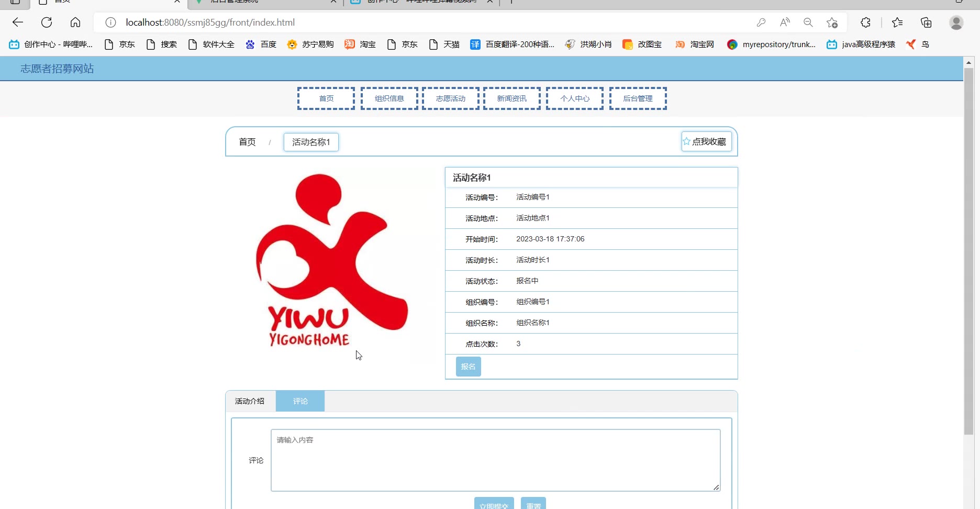Click the 首页 breadcrumb link

click(247, 142)
